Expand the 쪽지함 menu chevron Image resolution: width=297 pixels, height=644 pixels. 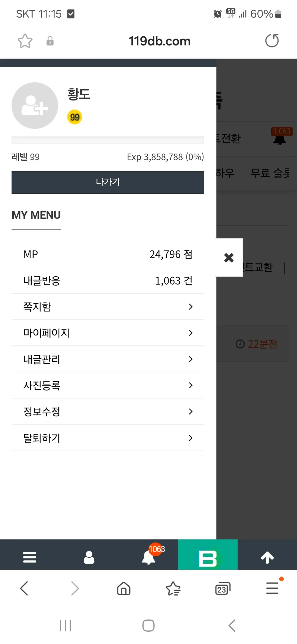pyautogui.click(x=191, y=307)
